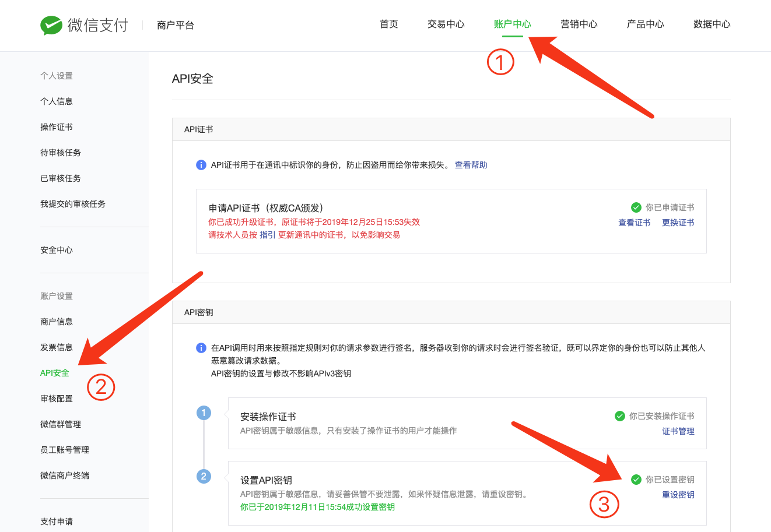Click the 你已安装操作证书 status text
Screen dimensions: 771x532
662,416
